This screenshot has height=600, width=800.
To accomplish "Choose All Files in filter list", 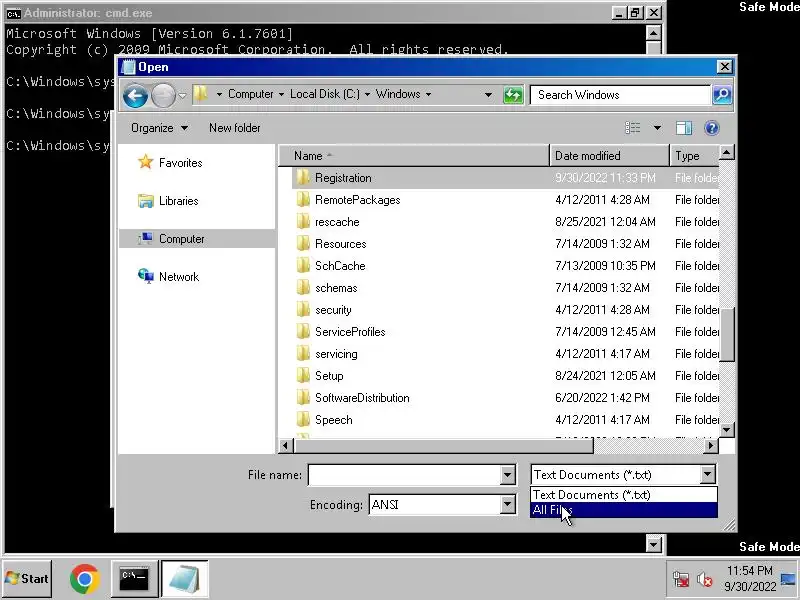I will coord(623,510).
